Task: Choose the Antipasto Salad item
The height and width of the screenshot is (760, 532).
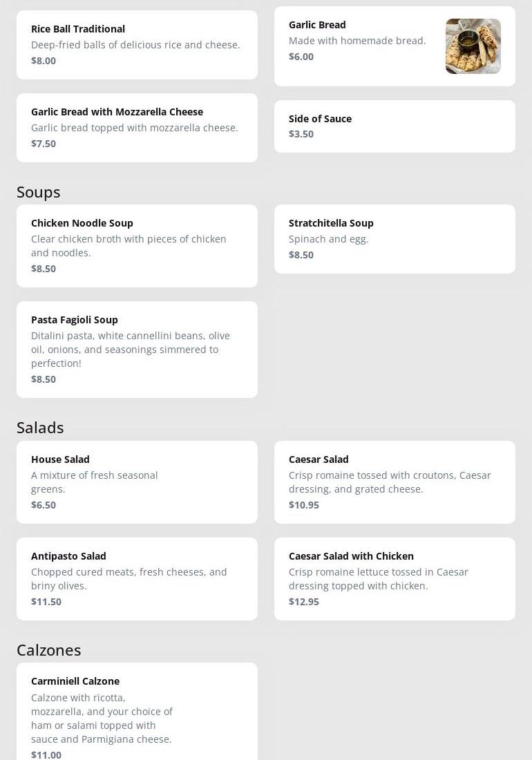Action: coord(137,578)
